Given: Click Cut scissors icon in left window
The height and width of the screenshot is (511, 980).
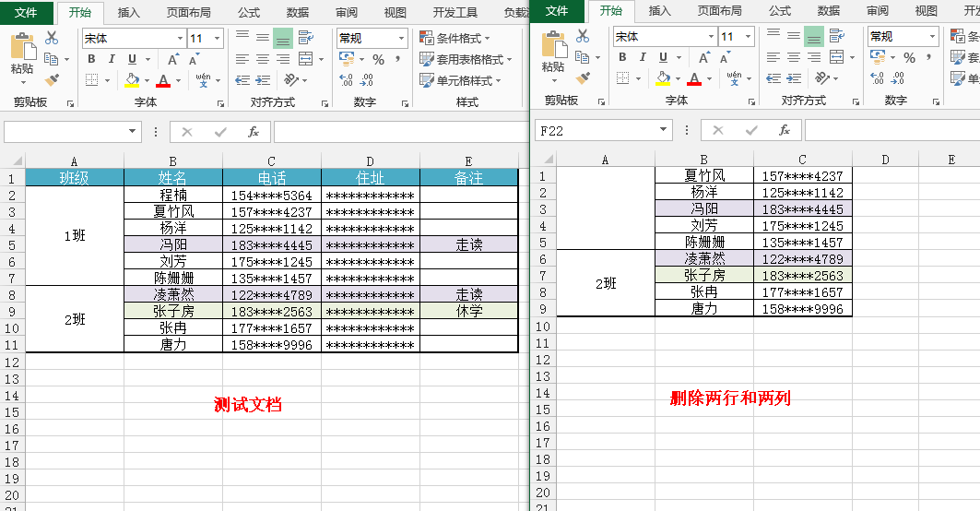Looking at the screenshot, I should [x=52, y=38].
